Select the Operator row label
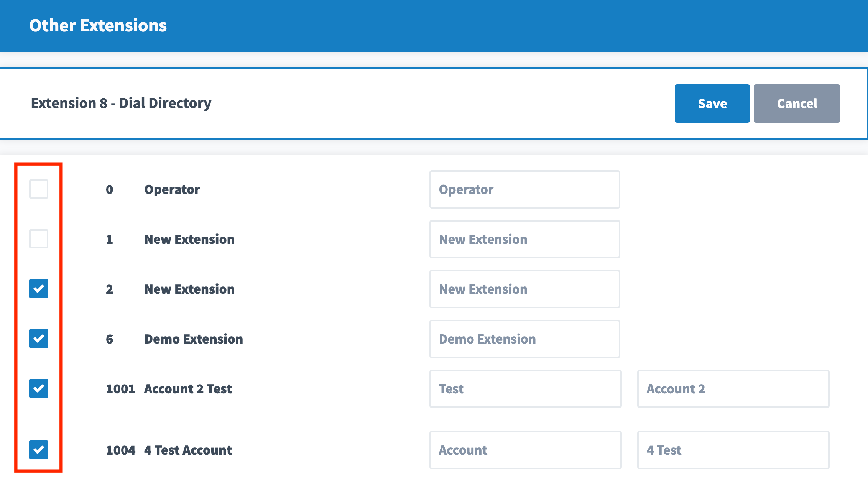 (x=172, y=189)
